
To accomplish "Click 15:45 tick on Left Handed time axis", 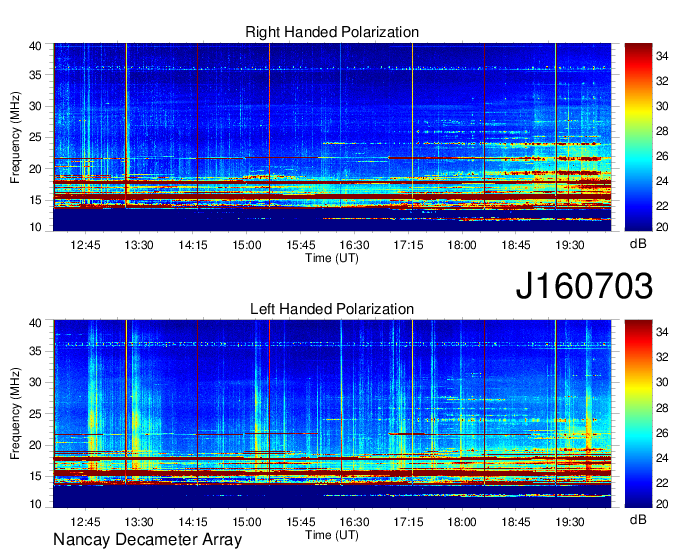I will coord(301,522).
